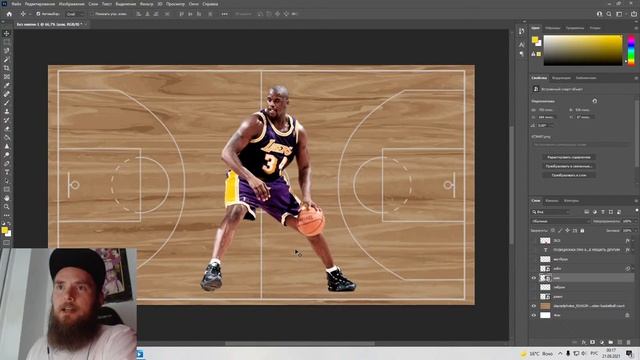This screenshot has width=640, height=360.
Task: Open the collapsed History panel icon
Action: (x=522, y=31)
